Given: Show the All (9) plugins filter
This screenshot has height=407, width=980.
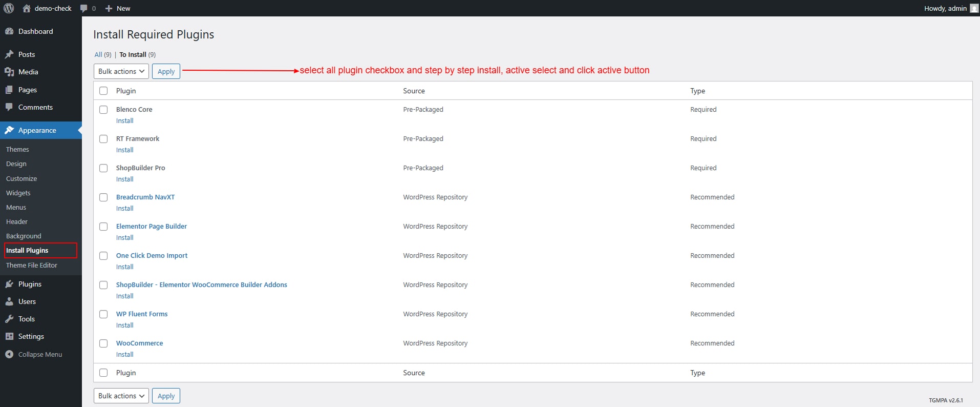Looking at the screenshot, I should pos(102,54).
